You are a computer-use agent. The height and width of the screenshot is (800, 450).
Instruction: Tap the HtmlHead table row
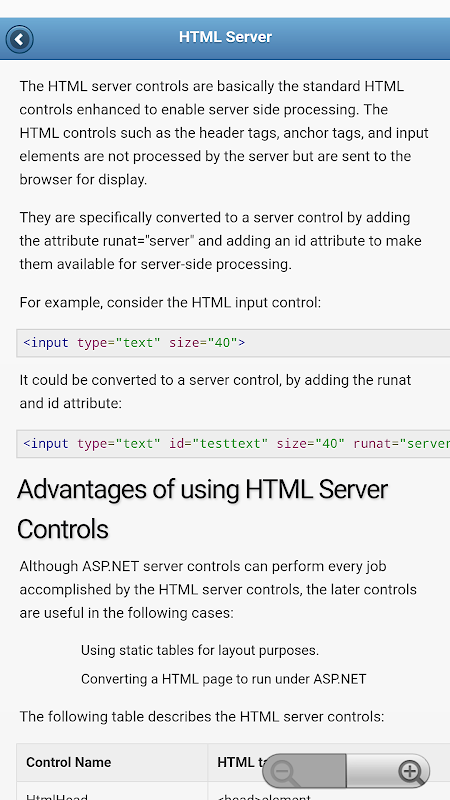tap(233, 791)
